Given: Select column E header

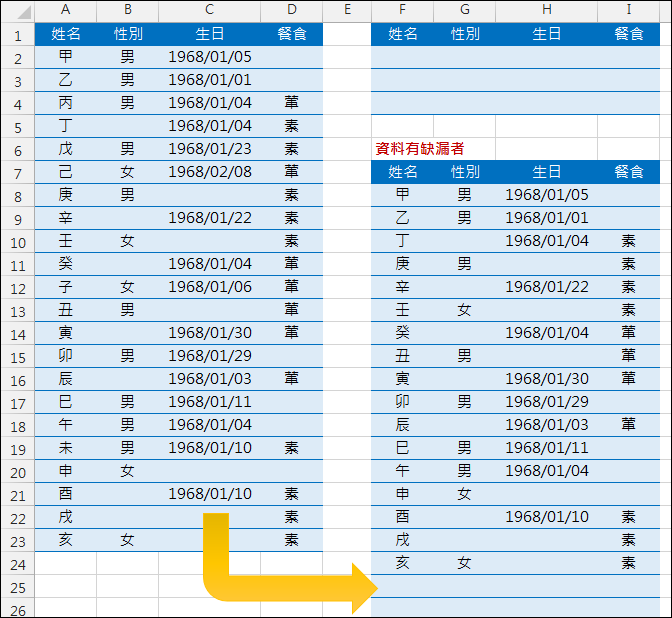Looking at the screenshot, I should pyautogui.click(x=347, y=10).
